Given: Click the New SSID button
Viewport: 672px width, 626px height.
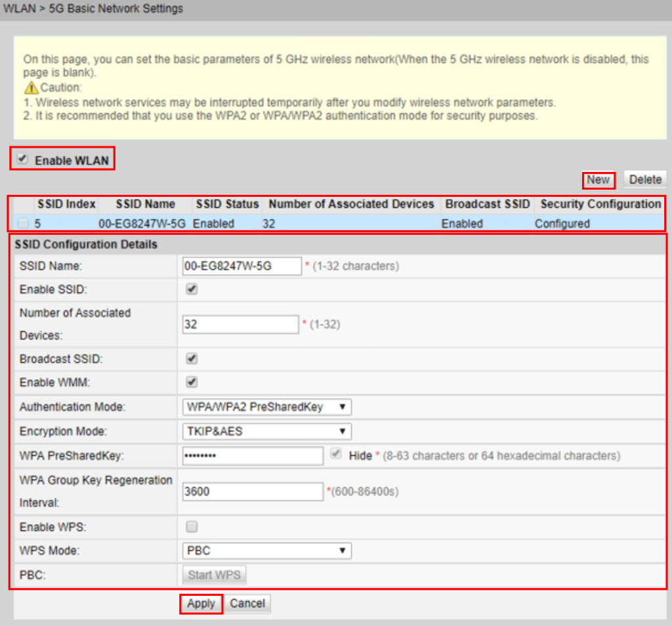Looking at the screenshot, I should 598,180.
